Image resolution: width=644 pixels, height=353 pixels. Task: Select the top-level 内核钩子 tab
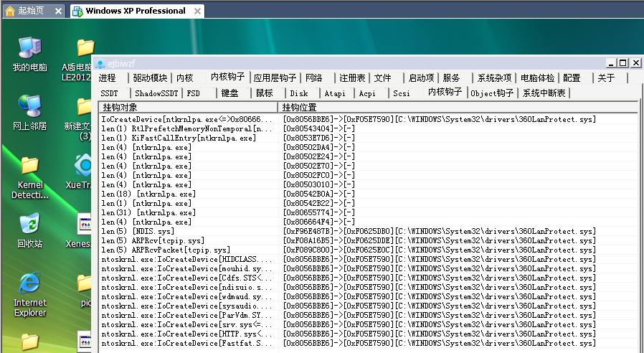tap(227, 77)
